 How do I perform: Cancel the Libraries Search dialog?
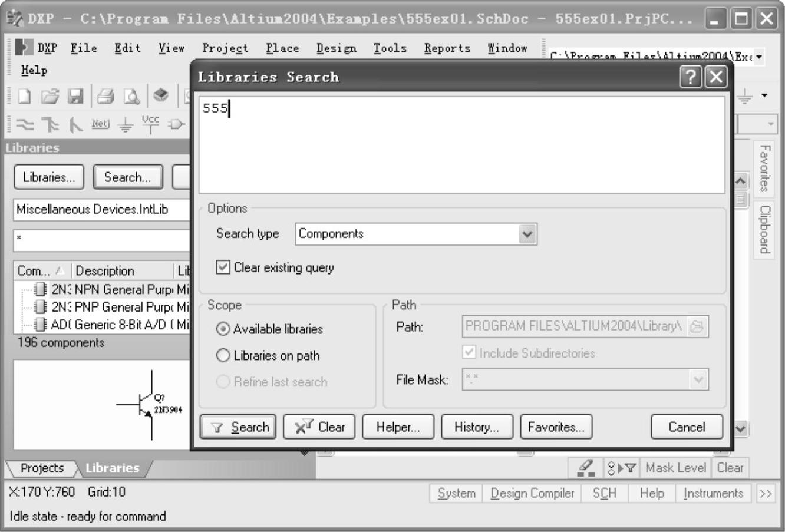pyautogui.click(x=687, y=427)
